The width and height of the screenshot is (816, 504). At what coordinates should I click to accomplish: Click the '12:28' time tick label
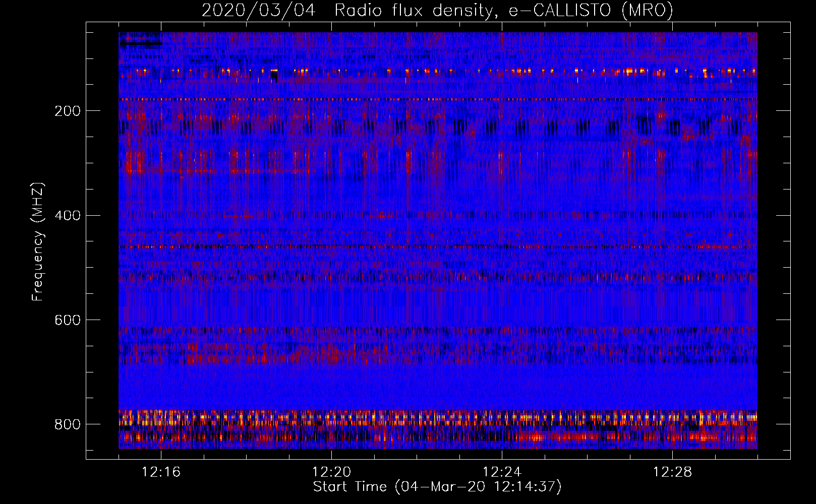pos(672,472)
